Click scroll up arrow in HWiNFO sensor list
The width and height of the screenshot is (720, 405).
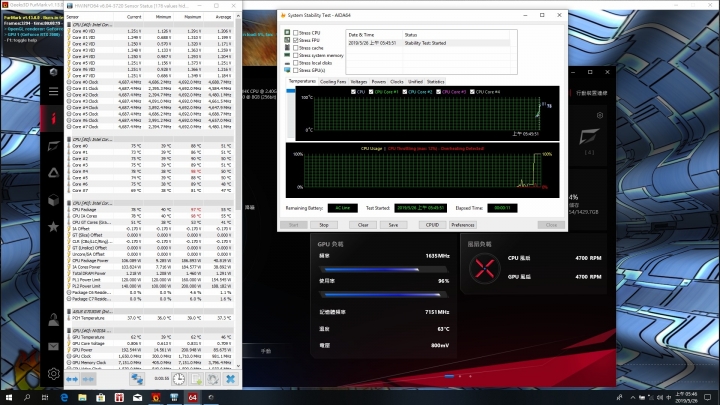coord(238,16)
